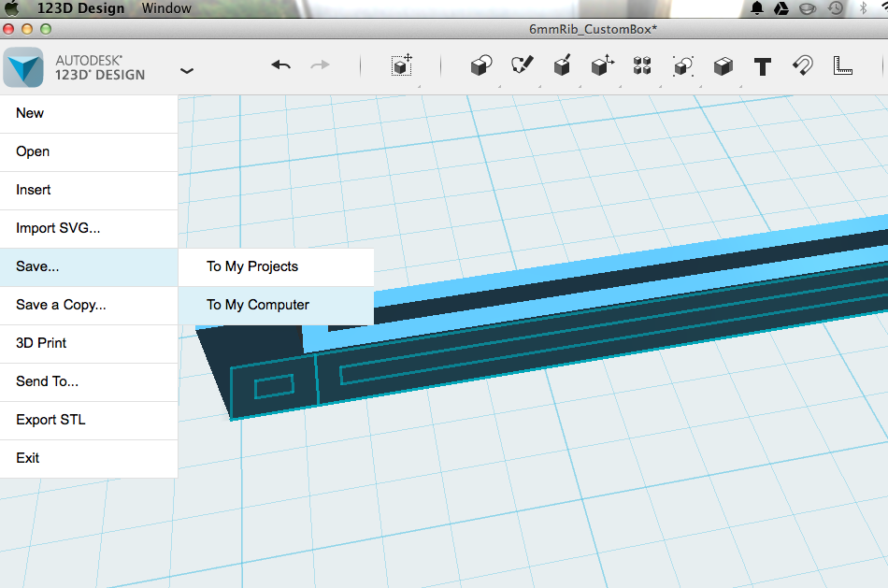888x588 pixels.
Task: Click the Bluetooth menu bar icon
Action: (x=863, y=7)
